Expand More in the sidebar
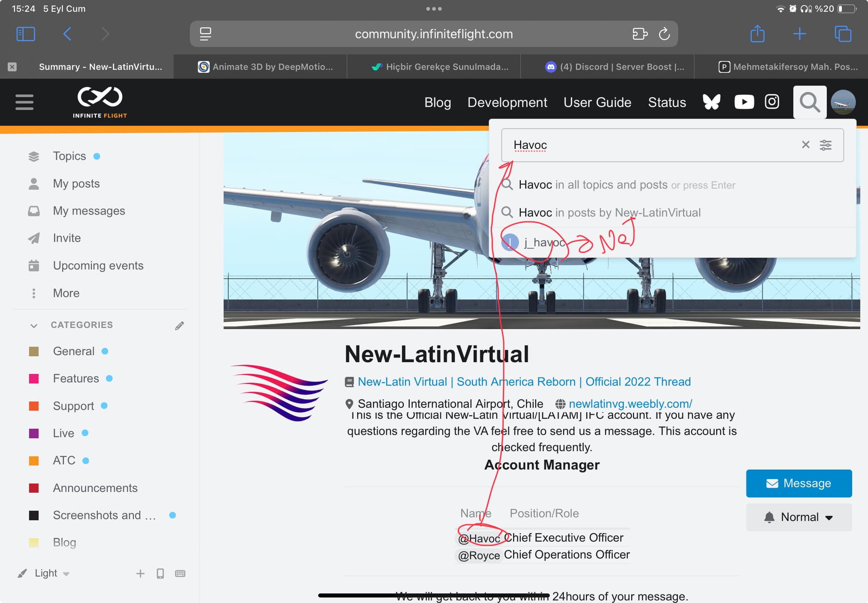The image size is (868, 603). click(x=66, y=293)
